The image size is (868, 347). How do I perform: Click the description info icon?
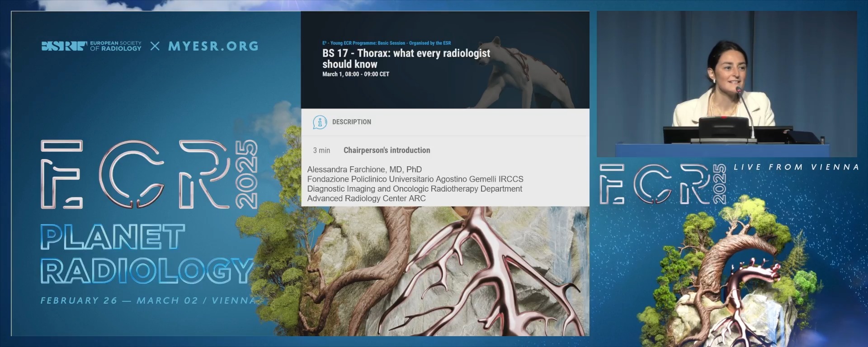(320, 122)
